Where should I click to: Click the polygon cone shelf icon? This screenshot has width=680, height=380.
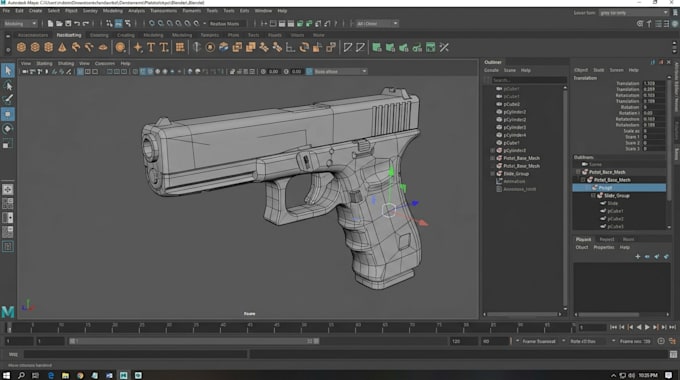62,47
